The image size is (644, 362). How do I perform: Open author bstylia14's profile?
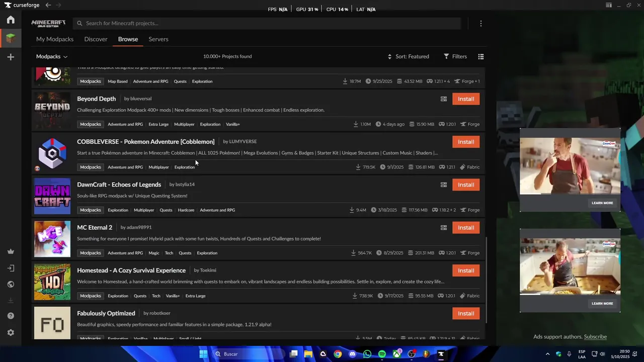185,185
